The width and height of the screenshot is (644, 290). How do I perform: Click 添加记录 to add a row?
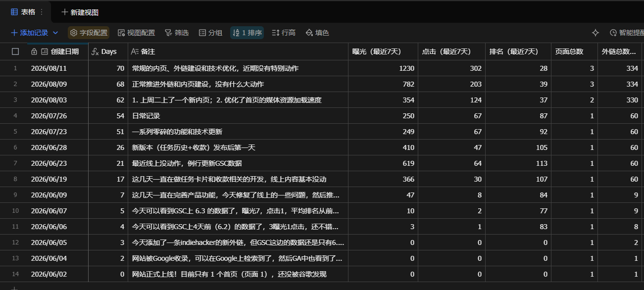(x=29, y=33)
